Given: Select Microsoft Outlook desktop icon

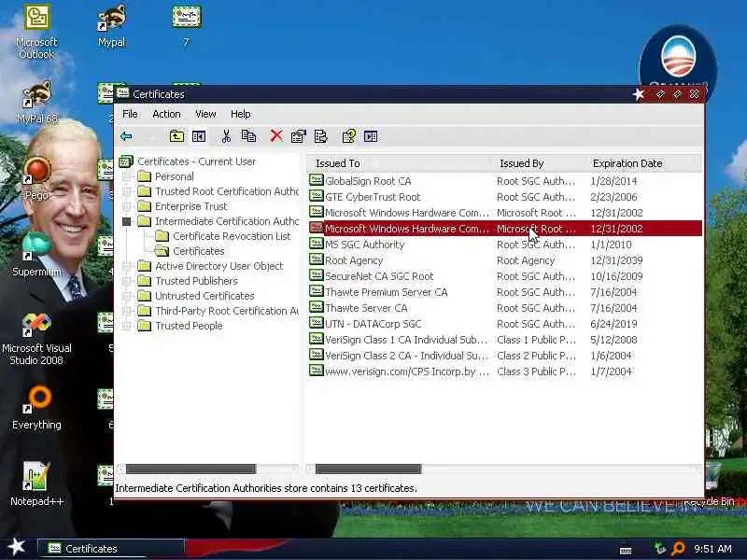Looking at the screenshot, I should tap(36, 32).
